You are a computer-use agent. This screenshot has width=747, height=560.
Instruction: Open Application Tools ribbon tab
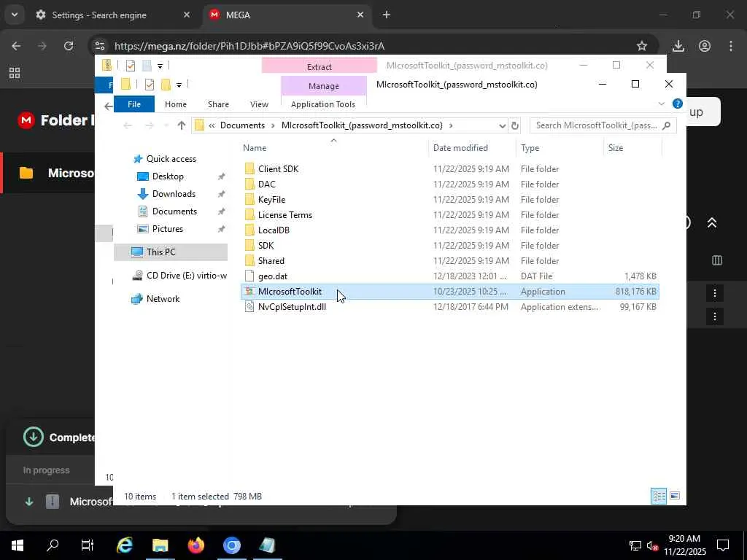click(x=323, y=104)
